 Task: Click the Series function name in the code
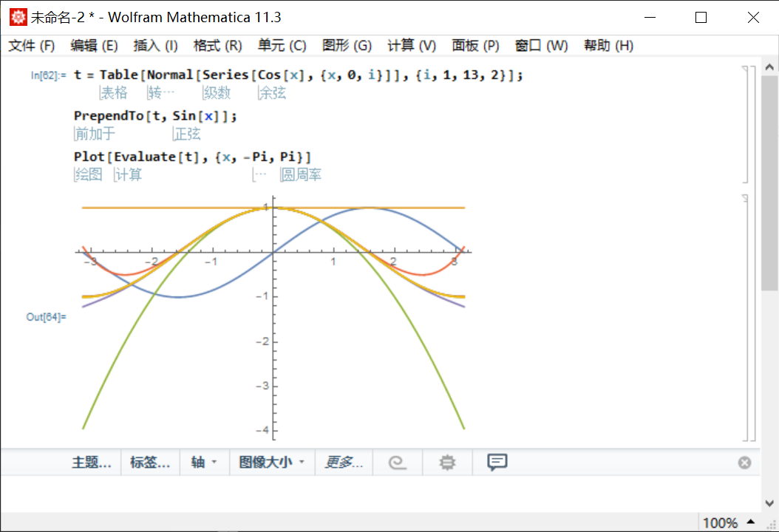click(225, 75)
